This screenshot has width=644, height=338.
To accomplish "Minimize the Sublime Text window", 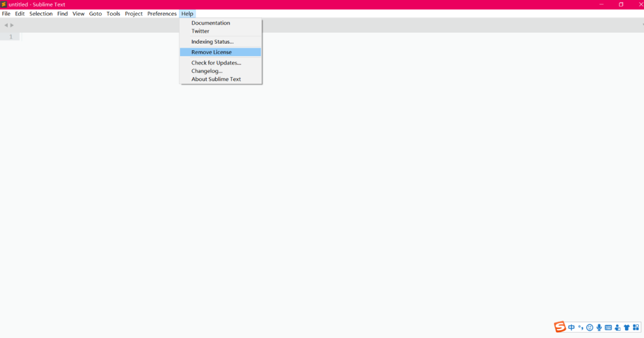I will [x=601, y=4].
